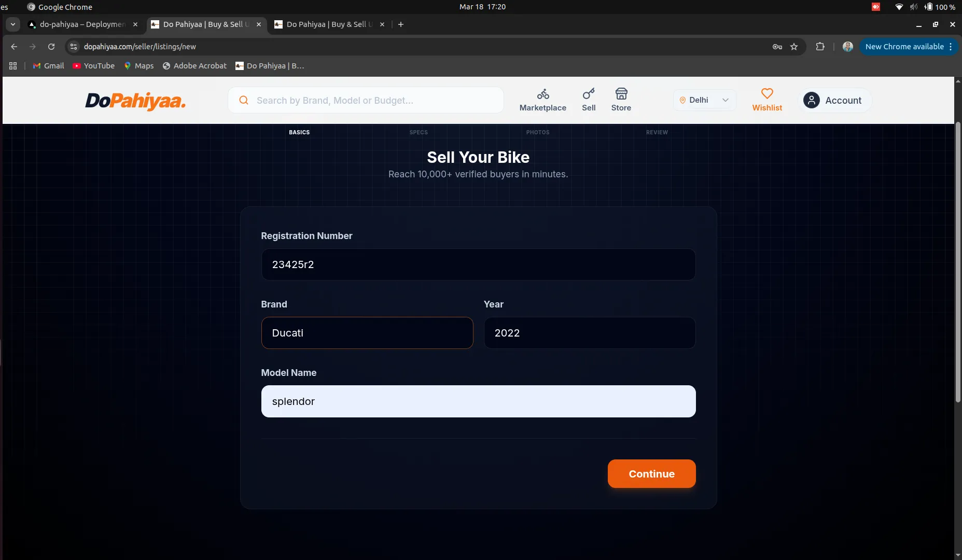The image size is (962, 560).
Task: Focus the Registration Number input field
Action: click(x=478, y=264)
